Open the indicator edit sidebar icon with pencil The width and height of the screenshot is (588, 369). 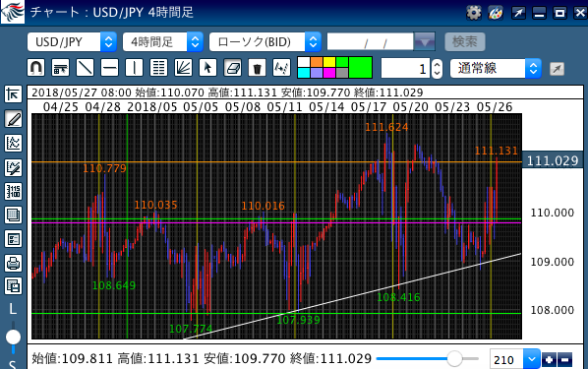coord(13,167)
